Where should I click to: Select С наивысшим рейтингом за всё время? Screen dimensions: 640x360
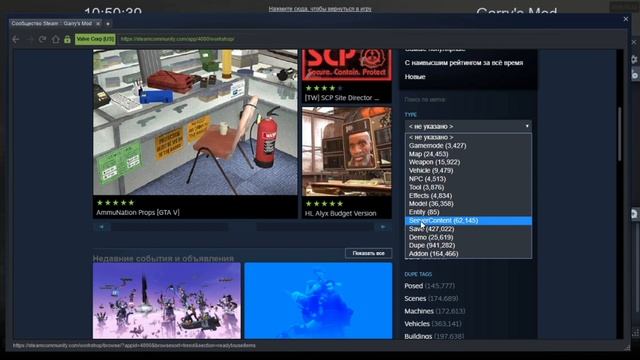tap(464, 63)
